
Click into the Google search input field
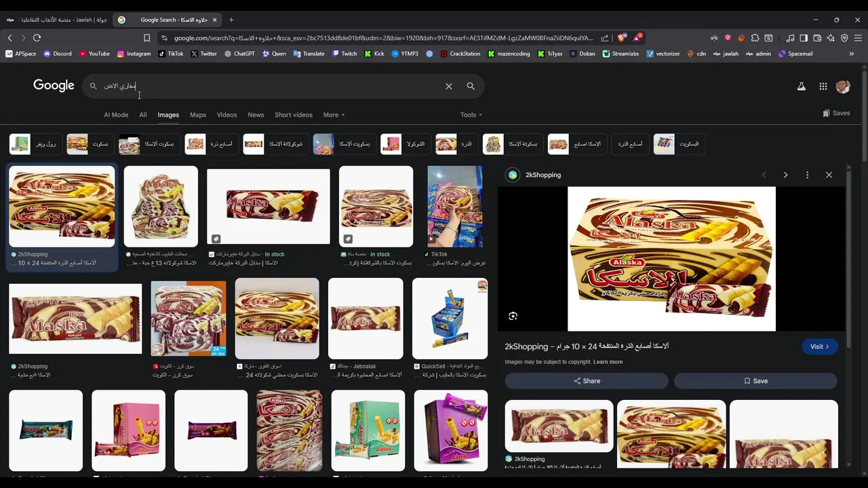tap(271, 86)
